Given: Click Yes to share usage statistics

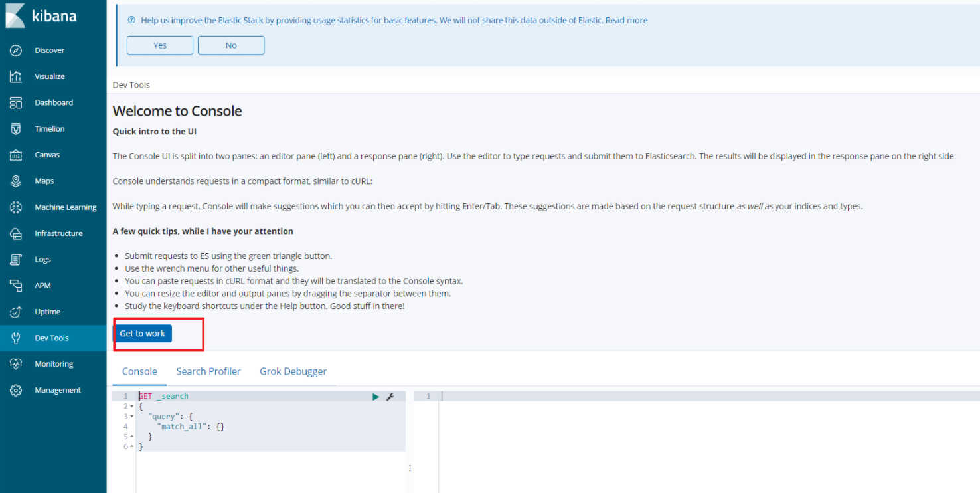Looking at the screenshot, I should point(160,45).
